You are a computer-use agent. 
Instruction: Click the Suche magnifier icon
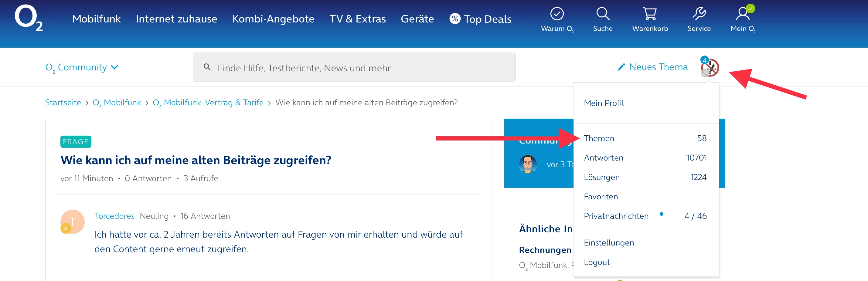(602, 14)
